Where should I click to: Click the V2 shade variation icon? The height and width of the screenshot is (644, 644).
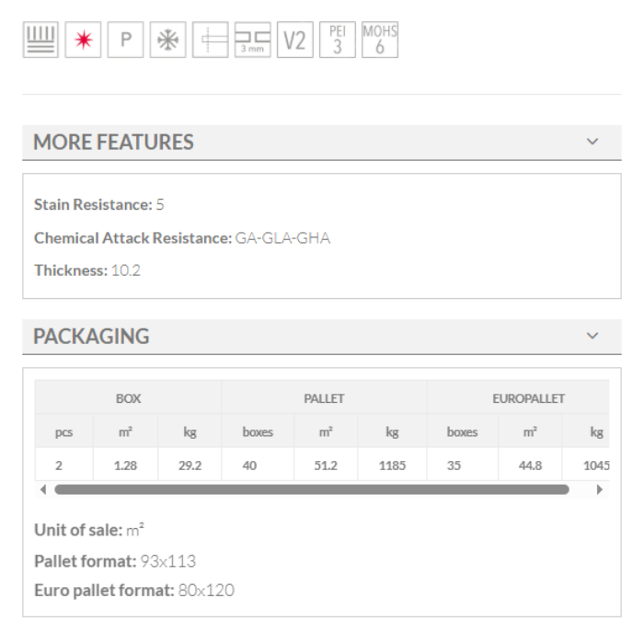point(294,40)
